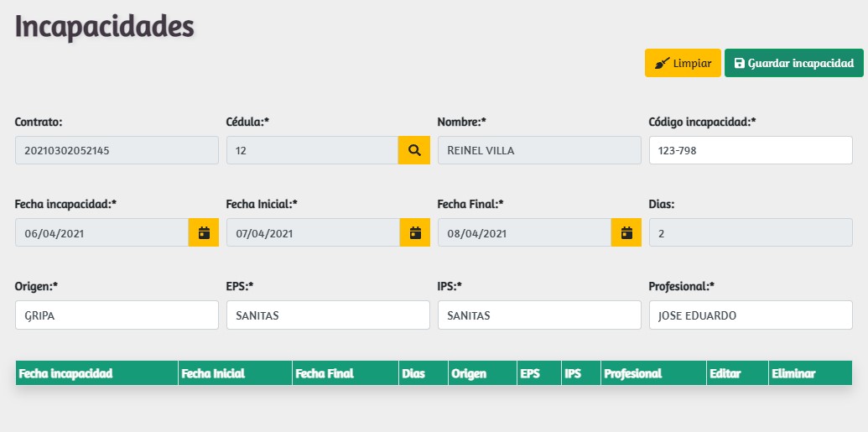The image size is (868, 432).
Task: Click the Fecha Inicial date field
Action: (313, 232)
